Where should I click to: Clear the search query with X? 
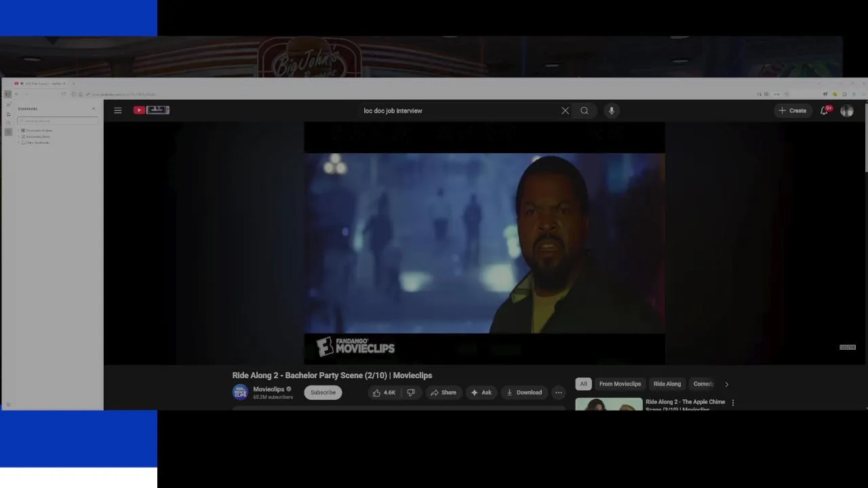565,110
